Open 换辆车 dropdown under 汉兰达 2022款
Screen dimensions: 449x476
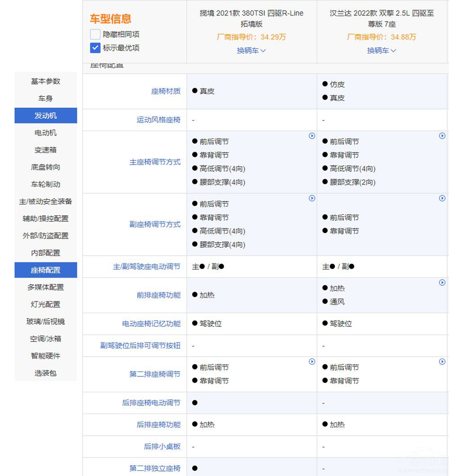pos(382,51)
